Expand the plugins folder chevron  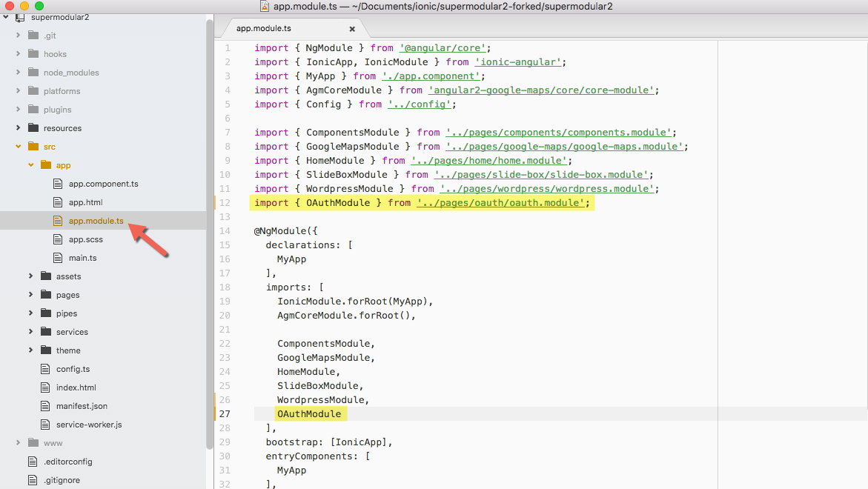19,110
